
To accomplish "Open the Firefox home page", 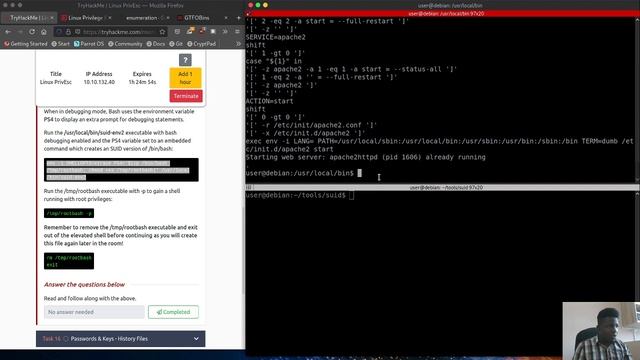I will pos(44,31).
